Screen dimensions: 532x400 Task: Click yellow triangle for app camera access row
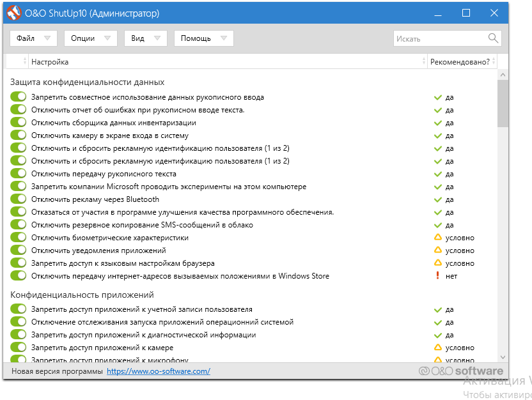437,347
